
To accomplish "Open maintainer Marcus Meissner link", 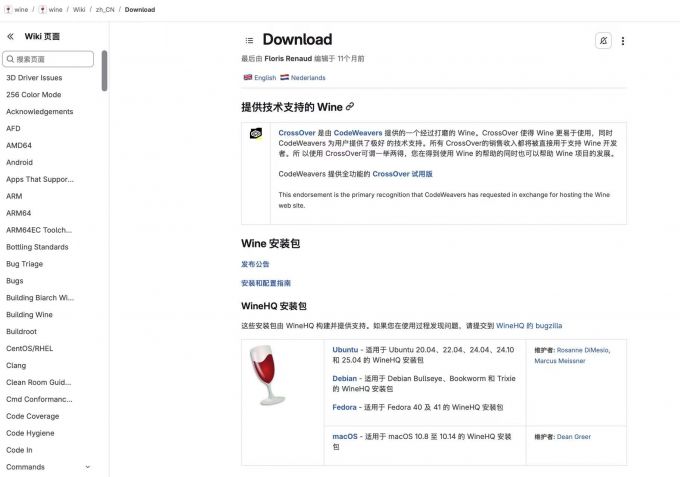I will point(560,361).
